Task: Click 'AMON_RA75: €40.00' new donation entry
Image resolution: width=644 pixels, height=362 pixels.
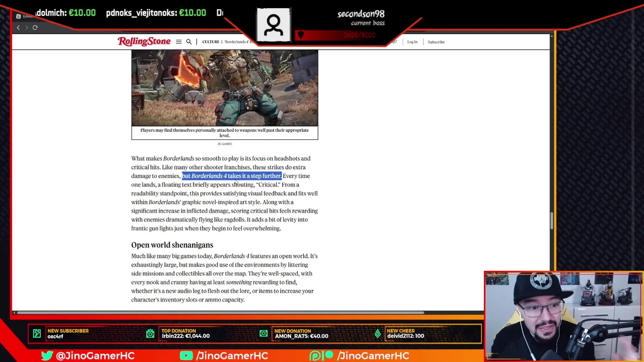Action: pyautogui.click(x=301, y=336)
